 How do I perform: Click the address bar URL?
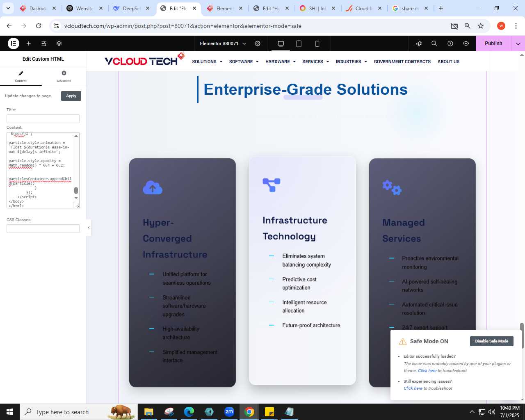(183, 26)
